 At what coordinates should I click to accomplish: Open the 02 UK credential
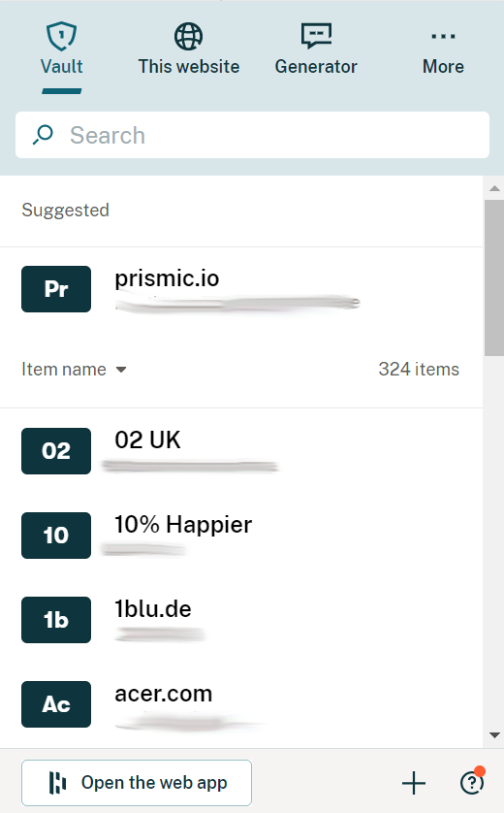241,450
